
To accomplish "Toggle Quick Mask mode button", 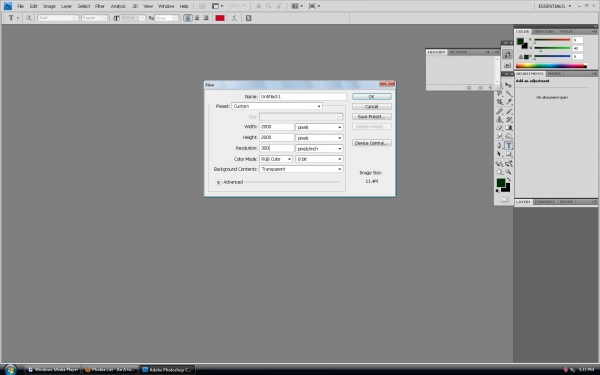I will [504, 199].
